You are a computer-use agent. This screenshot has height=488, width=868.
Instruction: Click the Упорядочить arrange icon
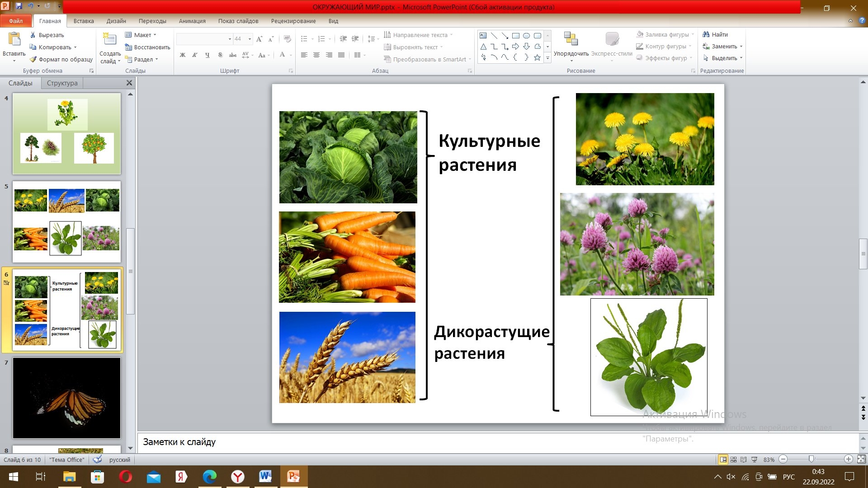point(571,39)
